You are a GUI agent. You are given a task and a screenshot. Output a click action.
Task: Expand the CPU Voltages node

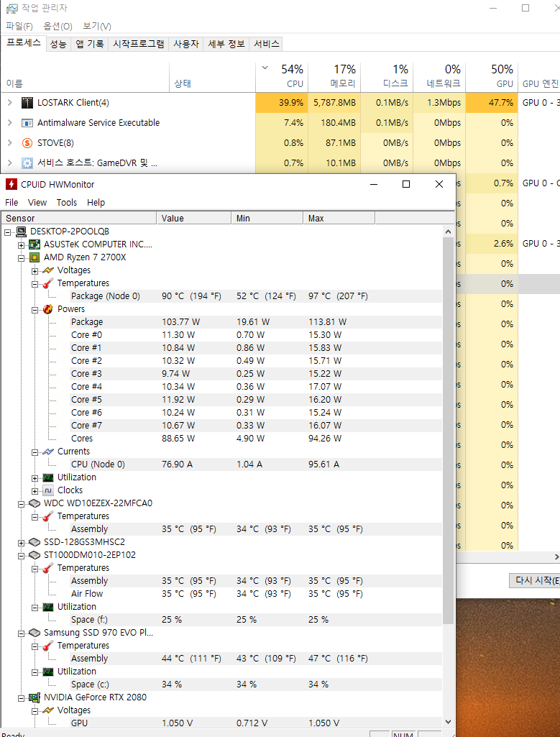[x=35, y=271]
